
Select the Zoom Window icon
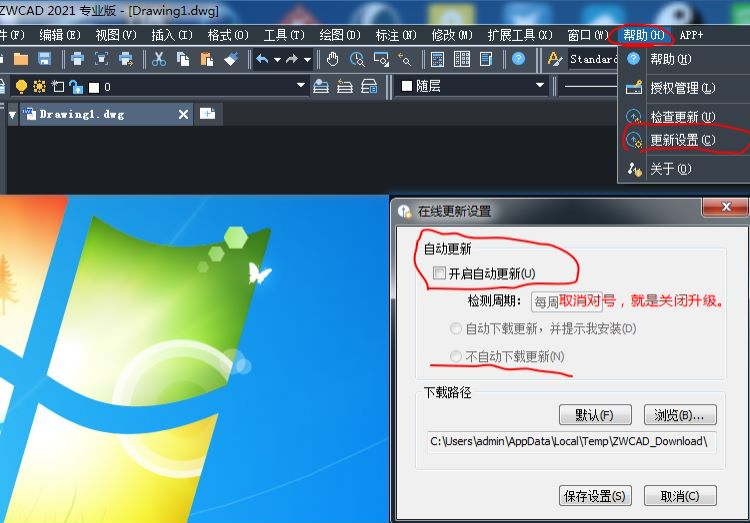pyautogui.click(x=381, y=59)
